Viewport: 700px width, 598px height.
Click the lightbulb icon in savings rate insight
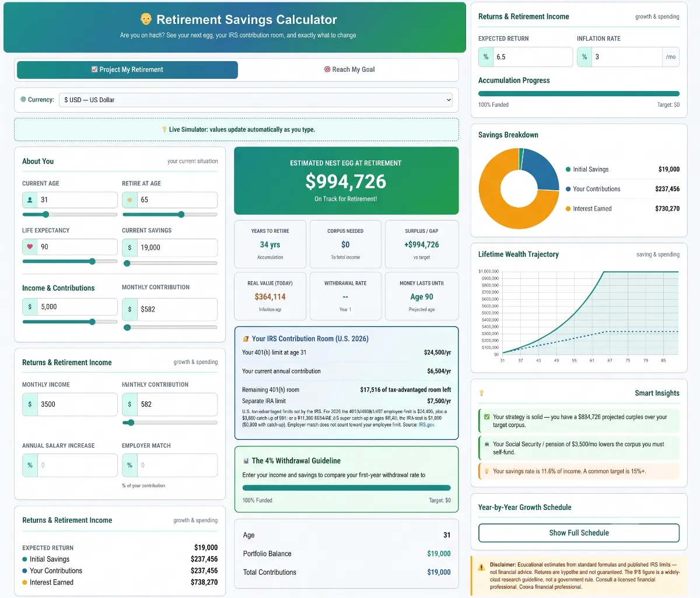pos(487,471)
